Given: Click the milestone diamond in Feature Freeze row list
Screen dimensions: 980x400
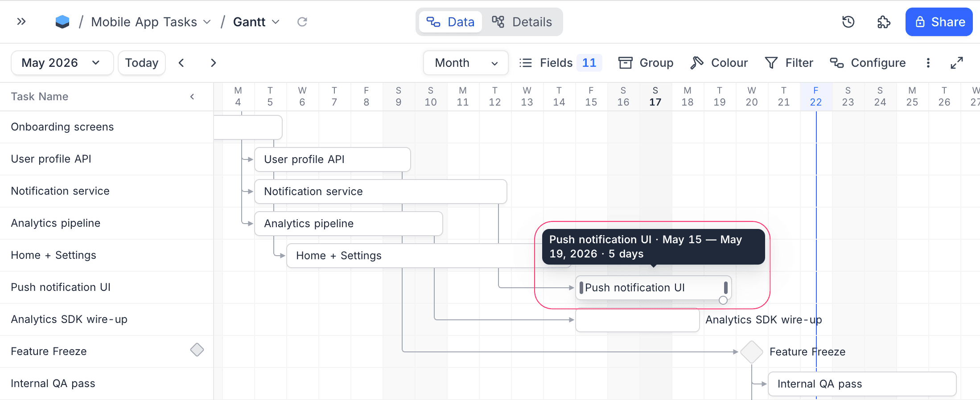Looking at the screenshot, I should [x=197, y=350].
